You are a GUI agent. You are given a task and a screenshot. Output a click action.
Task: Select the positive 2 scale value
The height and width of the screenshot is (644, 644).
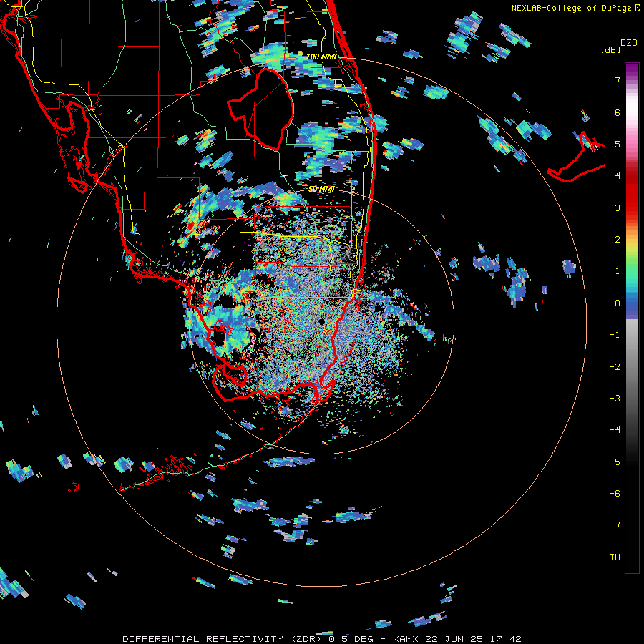point(618,240)
